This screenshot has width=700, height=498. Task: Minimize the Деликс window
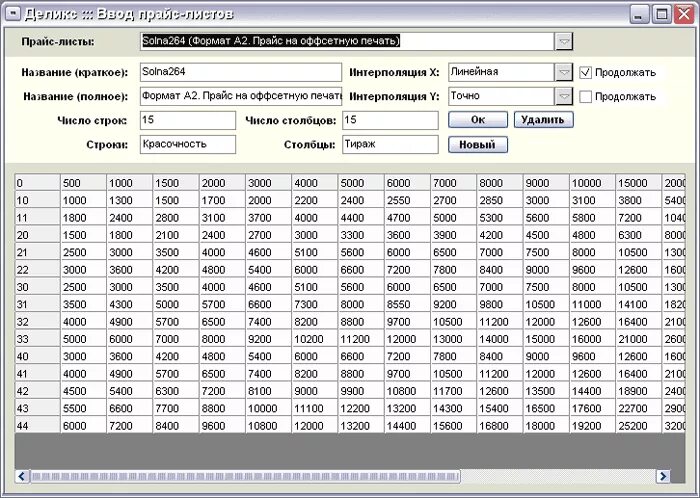click(x=639, y=14)
